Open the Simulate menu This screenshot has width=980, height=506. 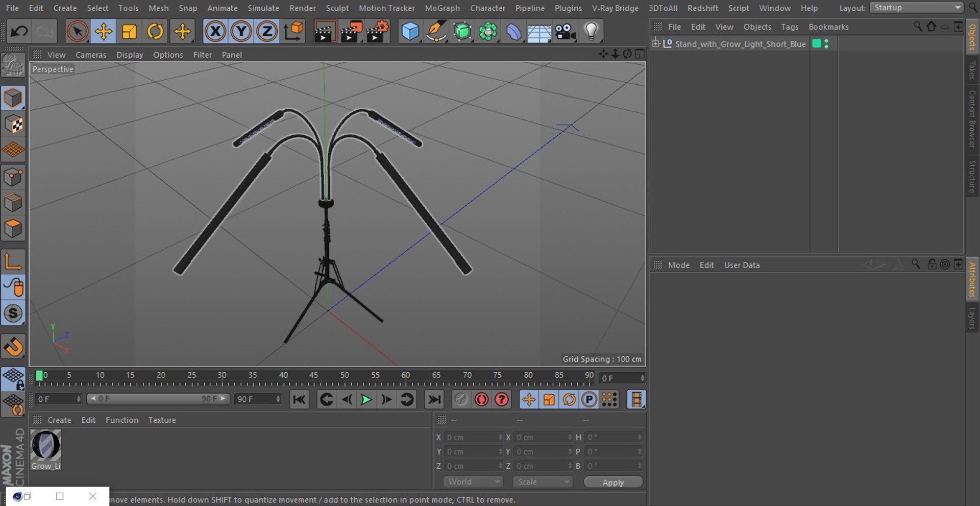(x=263, y=8)
